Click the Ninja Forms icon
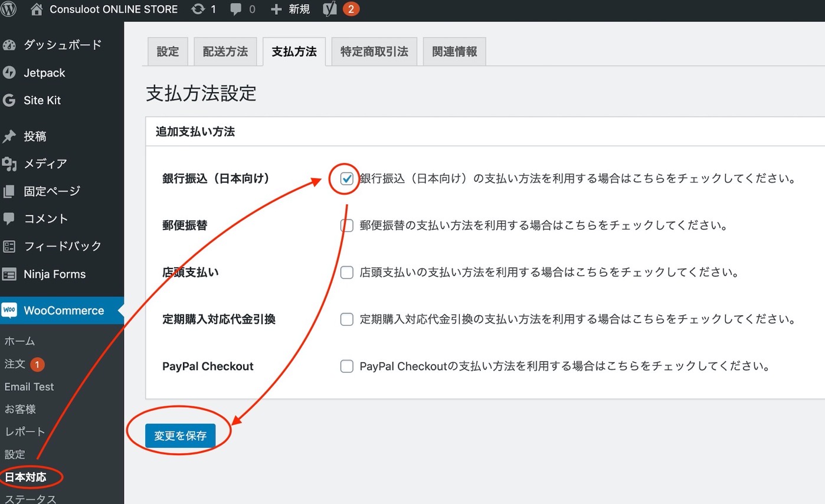Viewport: 825px width, 504px height. (9, 274)
